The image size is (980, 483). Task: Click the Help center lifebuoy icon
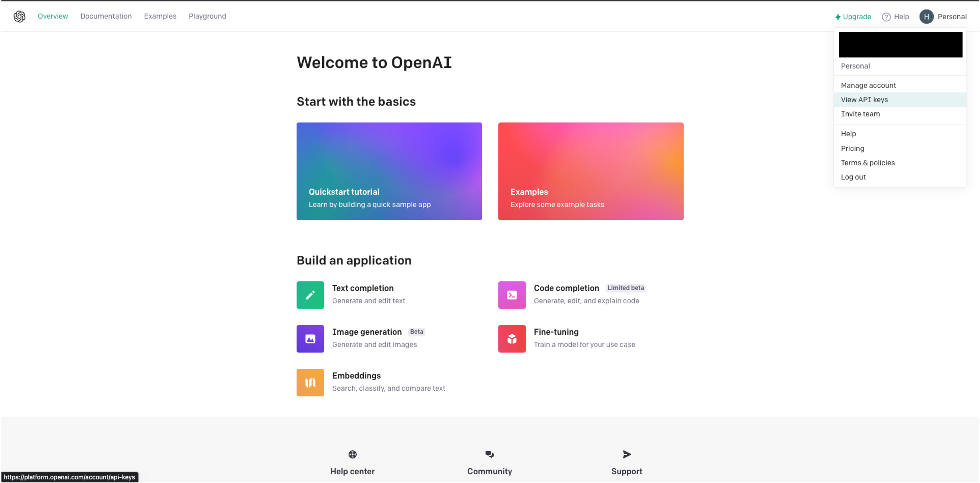(x=352, y=454)
